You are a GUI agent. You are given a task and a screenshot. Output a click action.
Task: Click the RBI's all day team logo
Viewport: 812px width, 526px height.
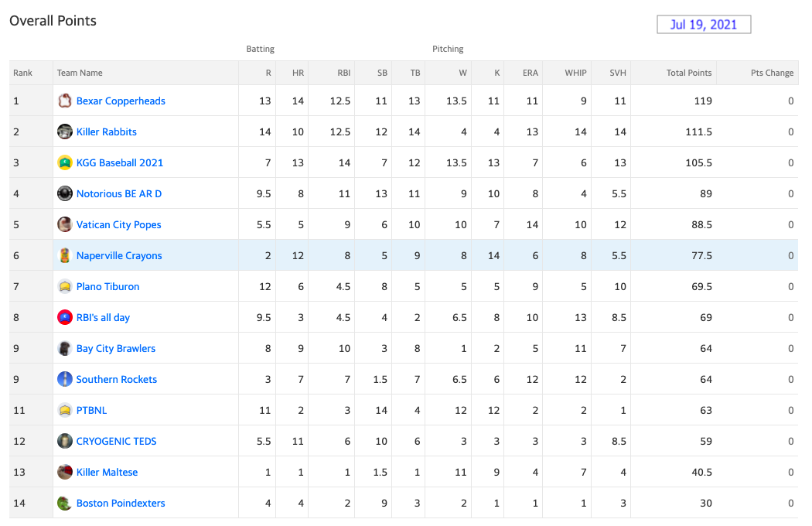coord(65,317)
